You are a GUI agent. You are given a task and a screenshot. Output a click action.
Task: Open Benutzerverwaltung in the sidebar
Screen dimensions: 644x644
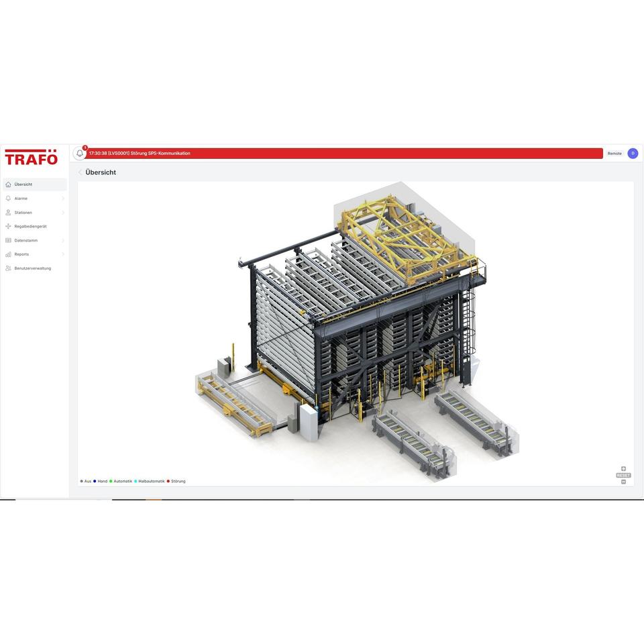(x=34, y=268)
